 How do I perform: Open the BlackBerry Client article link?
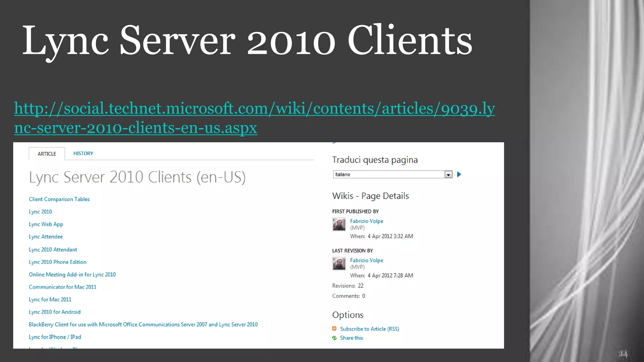click(x=143, y=325)
